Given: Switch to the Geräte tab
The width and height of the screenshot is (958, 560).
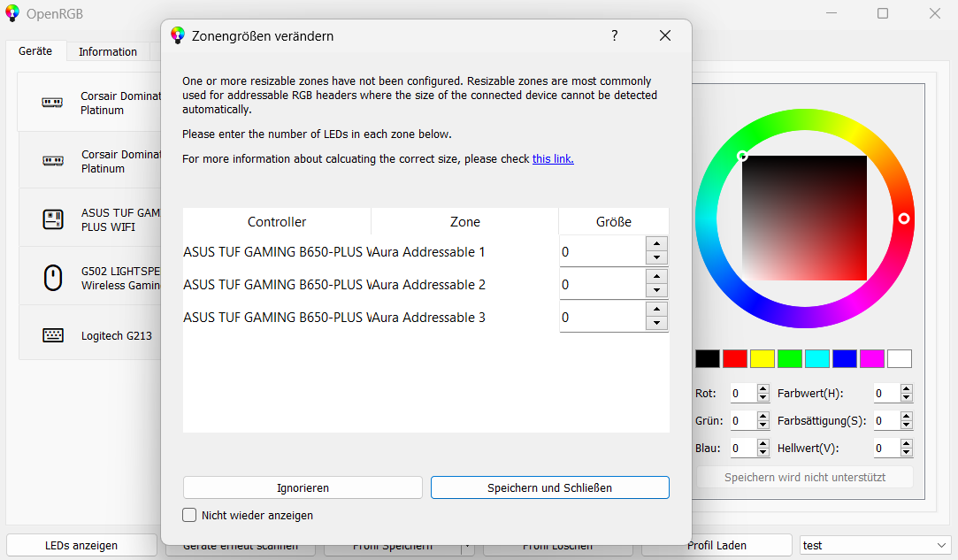Looking at the screenshot, I should click(34, 50).
